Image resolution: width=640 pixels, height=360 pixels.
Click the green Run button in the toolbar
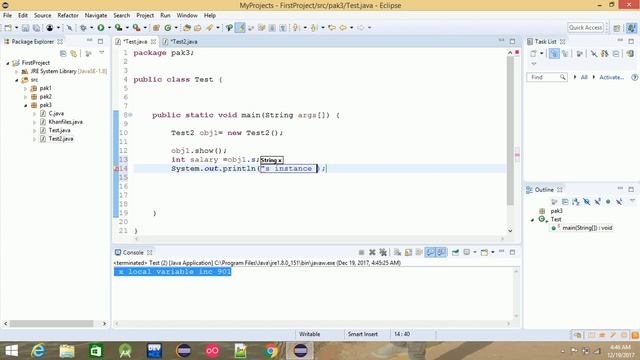[100, 28]
